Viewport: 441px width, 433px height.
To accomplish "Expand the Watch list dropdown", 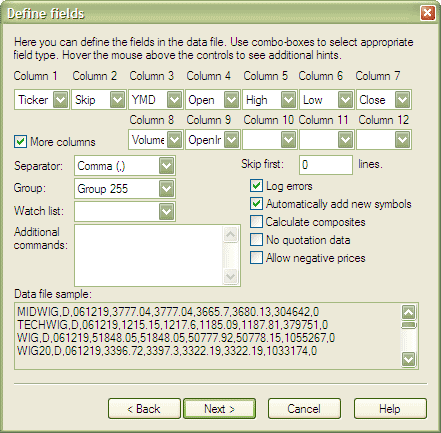I will [166, 211].
